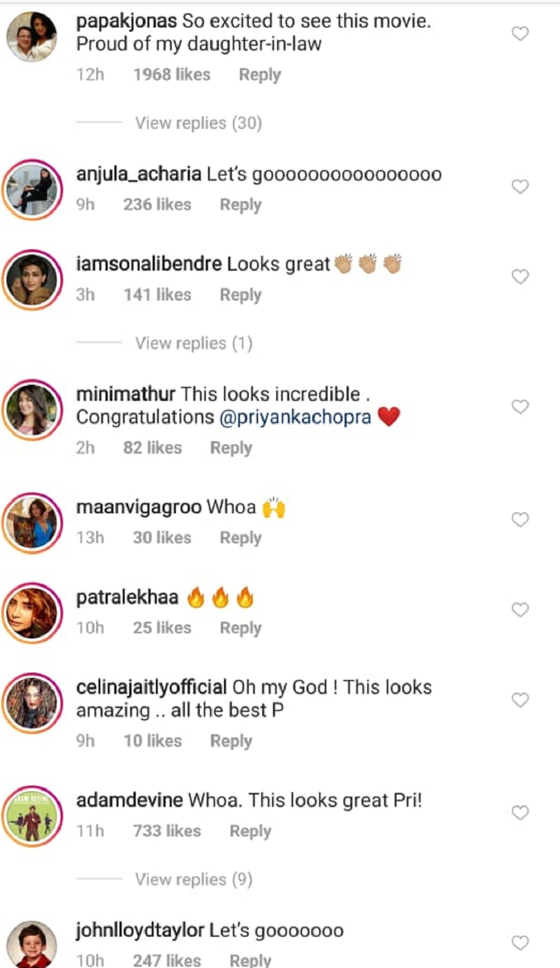Open adamdevine's username profile link
The height and width of the screenshot is (968, 560).
(130, 800)
